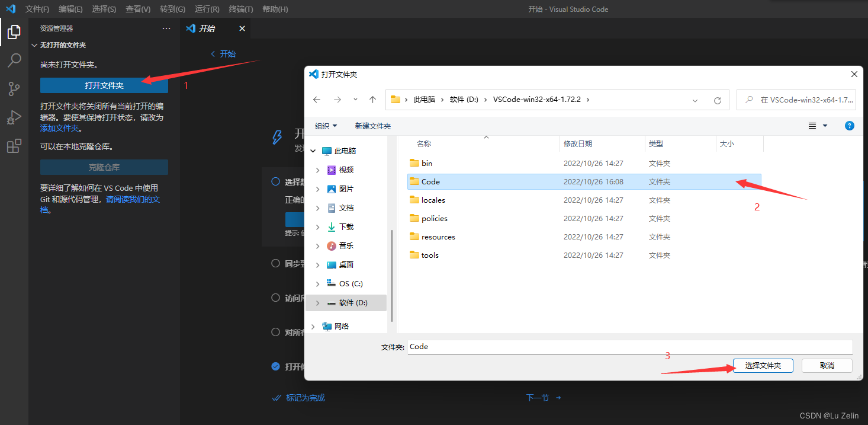Expand the 网络 tree node chevron
The height and width of the screenshot is (425, 868).
point(313,326)
